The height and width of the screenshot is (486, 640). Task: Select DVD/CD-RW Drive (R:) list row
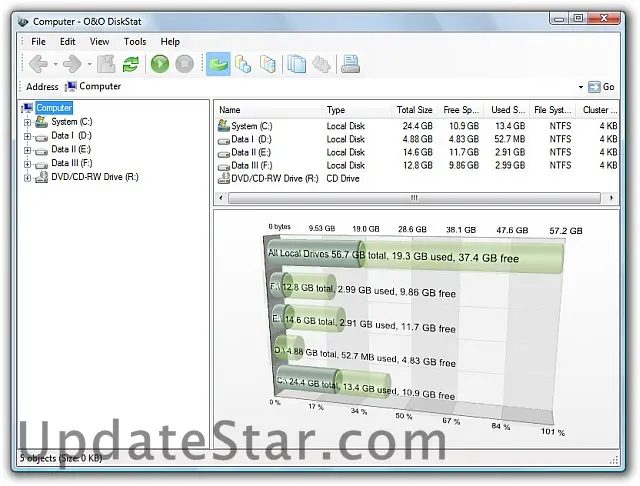coord(417,178)
